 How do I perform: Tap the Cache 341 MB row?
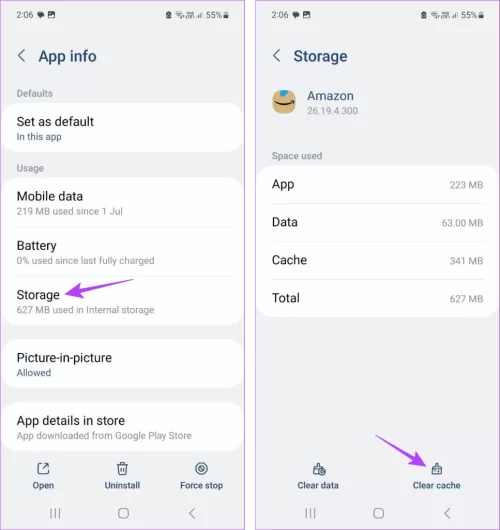pos(377,260)
